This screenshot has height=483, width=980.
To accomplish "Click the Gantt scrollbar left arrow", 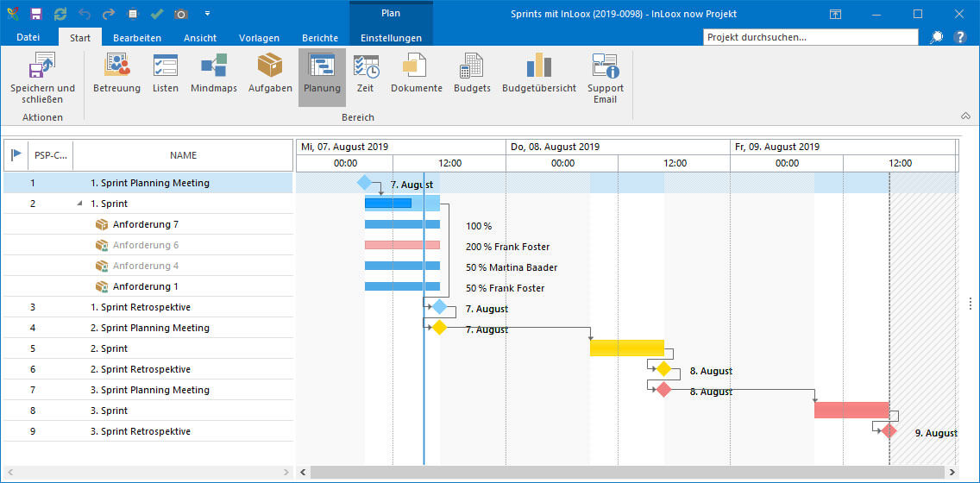I will click(x=303, y=472).
